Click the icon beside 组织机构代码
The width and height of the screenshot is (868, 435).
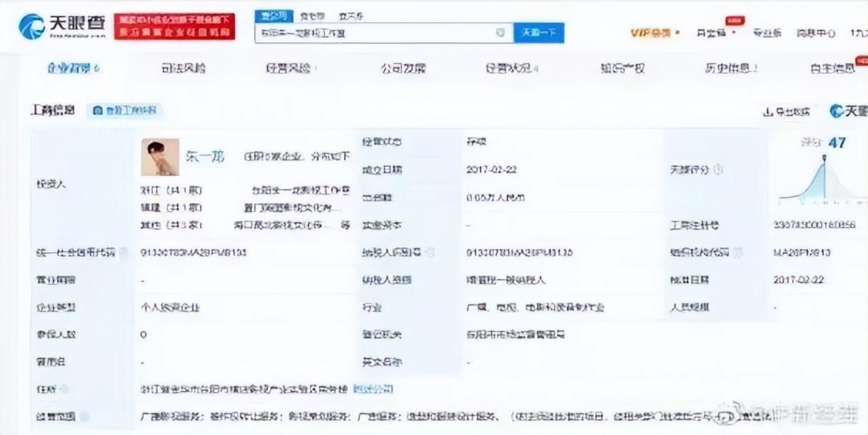coord(737,252)
